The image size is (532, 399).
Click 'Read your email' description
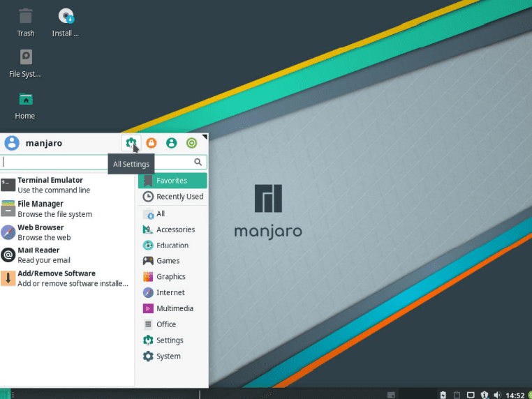(44, 260)
